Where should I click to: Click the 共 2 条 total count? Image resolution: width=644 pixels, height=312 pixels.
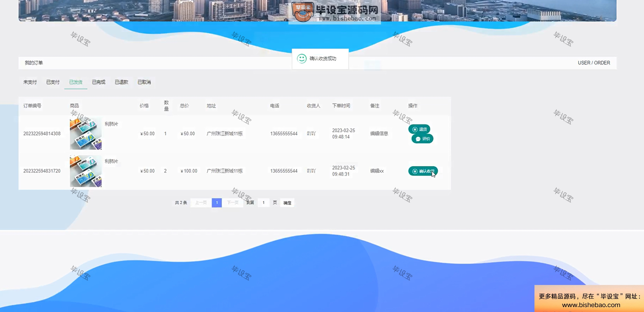pos(181,203)
